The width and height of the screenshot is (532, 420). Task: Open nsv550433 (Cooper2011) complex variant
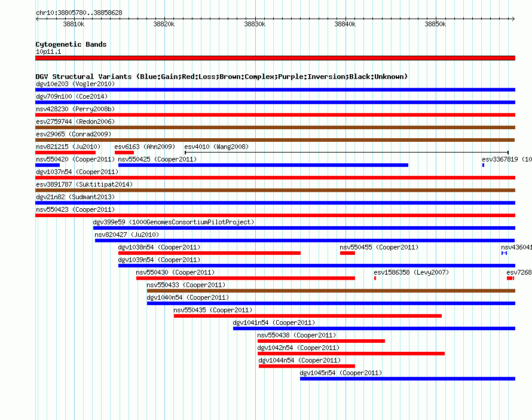pos(331,291)
